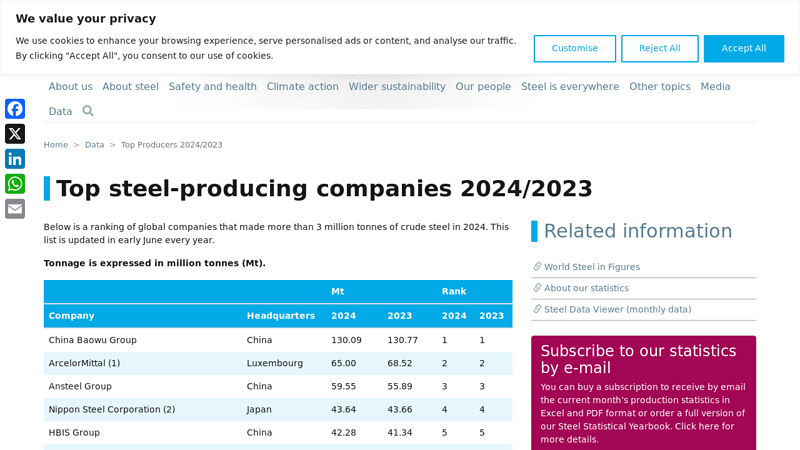Open Wider sustainability menu
The height and width of the screenshot is (450, 800).
[x=397, y=86]
